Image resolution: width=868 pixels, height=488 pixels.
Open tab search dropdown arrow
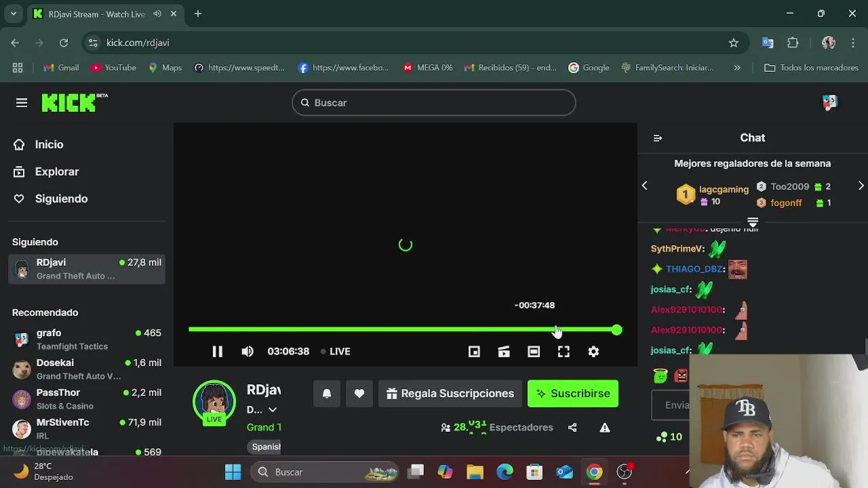click(x=13, y=14)
